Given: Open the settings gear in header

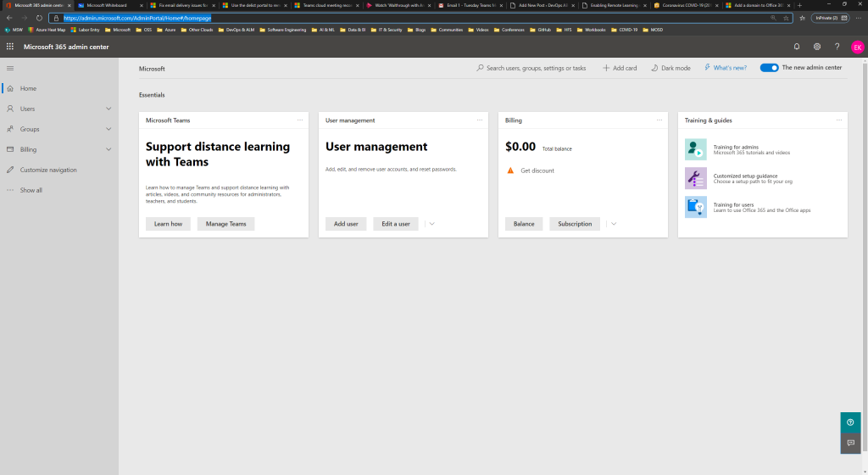Looking at the screenshot, I should 816,47.
